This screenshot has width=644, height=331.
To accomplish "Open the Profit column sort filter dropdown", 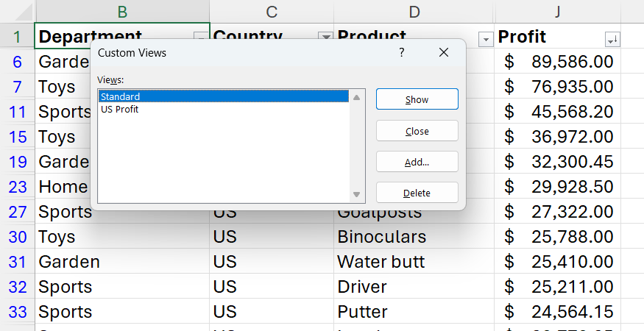I will 612,40.
